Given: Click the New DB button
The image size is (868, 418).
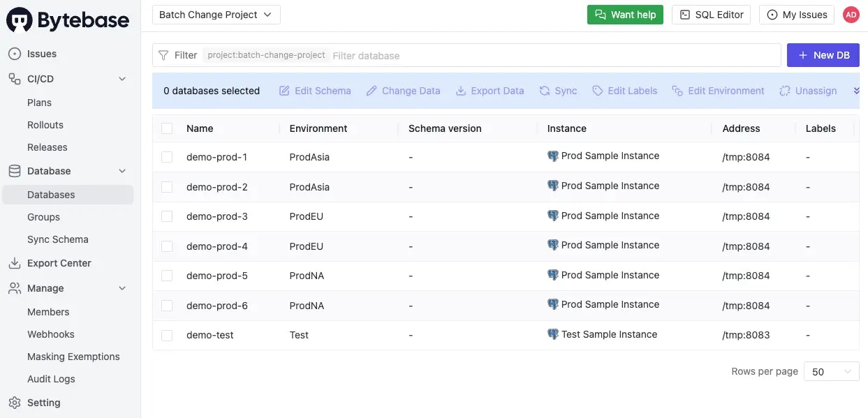Looking at the screenshot, I should 823,55.
